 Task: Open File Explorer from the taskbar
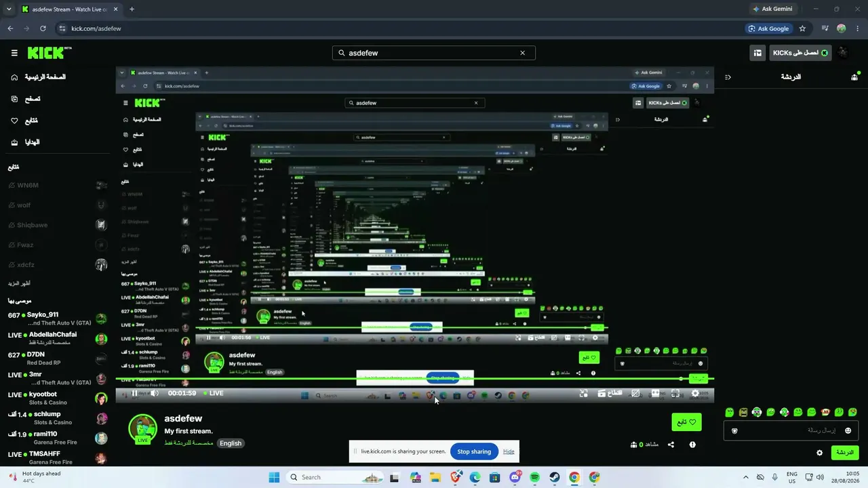[x=435, y=477]
